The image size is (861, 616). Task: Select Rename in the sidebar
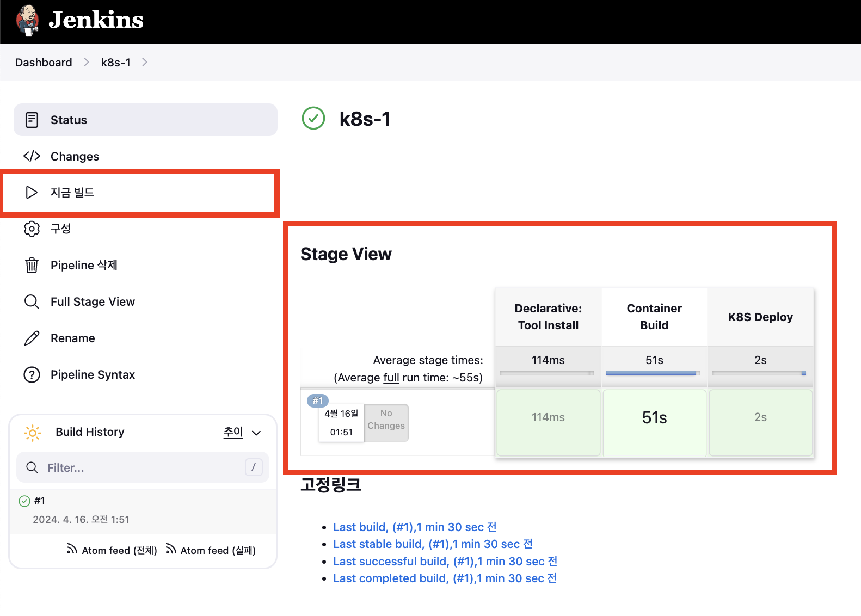(x=72, y=338)
